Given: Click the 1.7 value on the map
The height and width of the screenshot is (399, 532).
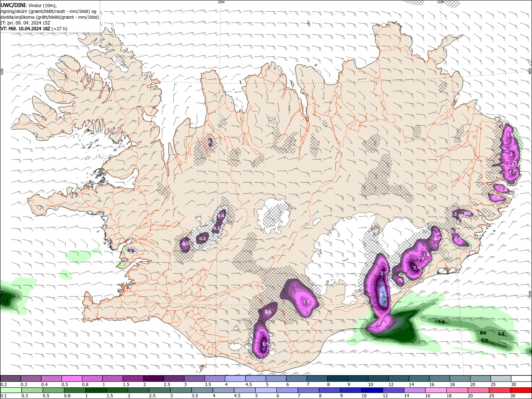Looking at the screenshot, I should [420, 260].
